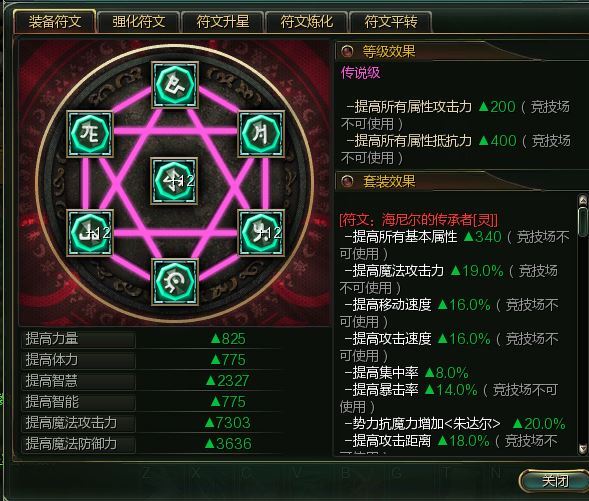Viewport: 589px width, 501px height.
Task: Select the lower-left +12 rune slot
Action: 90,233
